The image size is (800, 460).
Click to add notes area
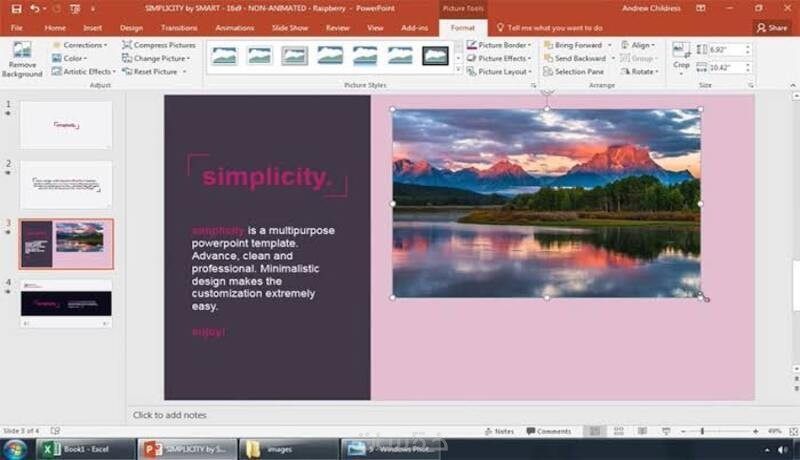click(x=169, y=415)
